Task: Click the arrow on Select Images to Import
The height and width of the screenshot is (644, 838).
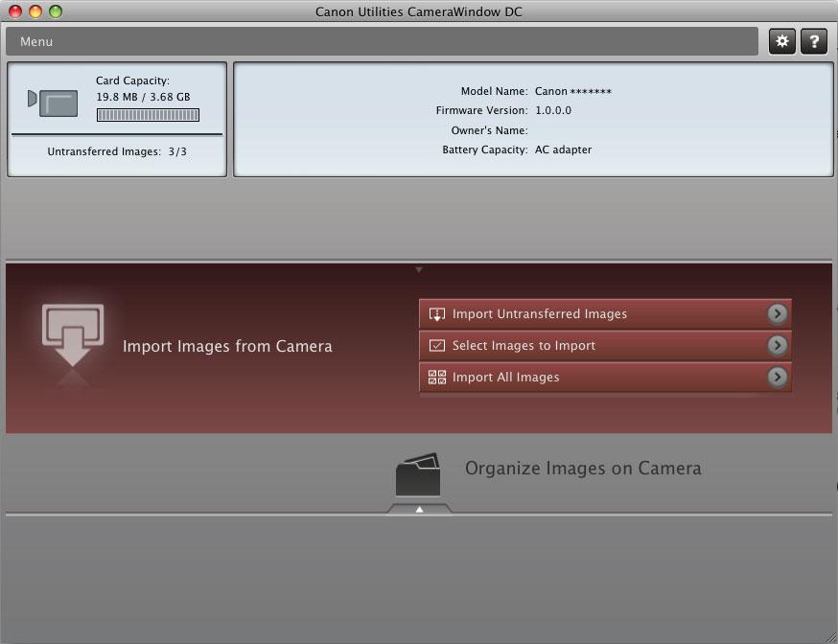Action: pos(778,346)
